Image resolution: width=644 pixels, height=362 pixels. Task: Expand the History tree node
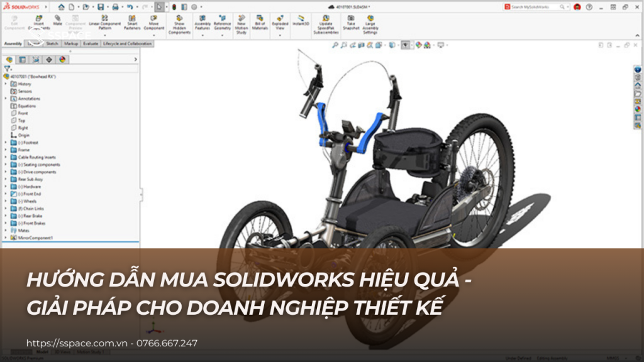pyautogui.click(x=6, y=84)
